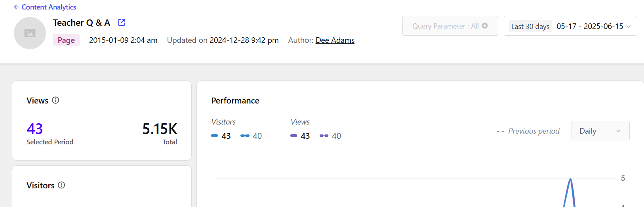Click the Page type tag

66,40
